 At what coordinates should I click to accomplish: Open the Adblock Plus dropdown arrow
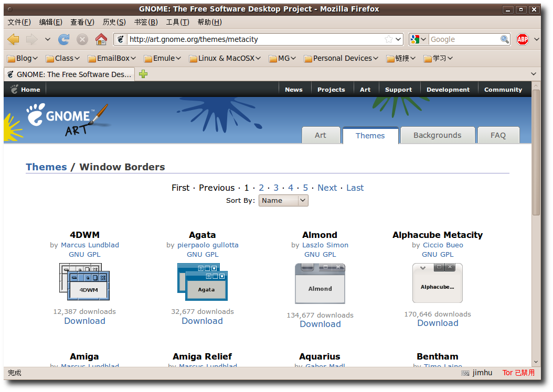(536, 39)
